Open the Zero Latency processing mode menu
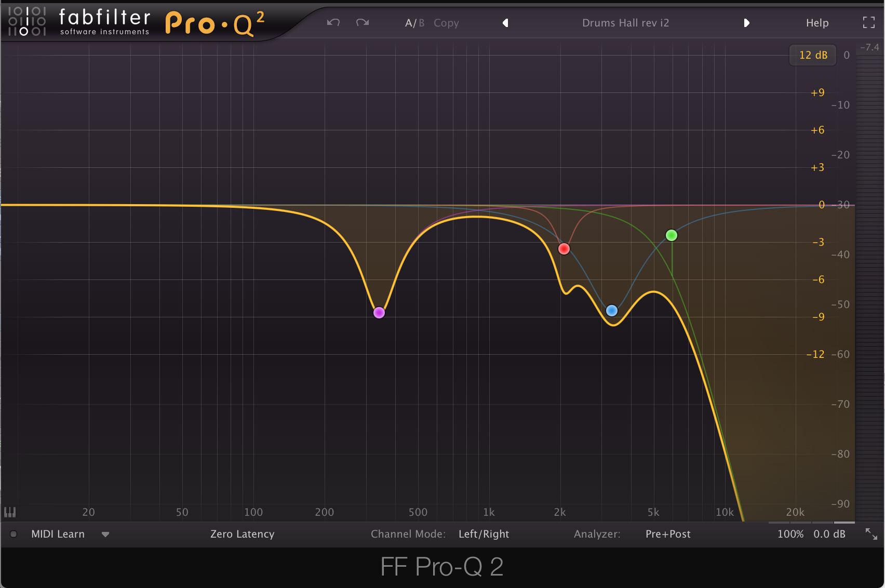The width and height of the screenshot is (885, 588). tap(242, 534)
